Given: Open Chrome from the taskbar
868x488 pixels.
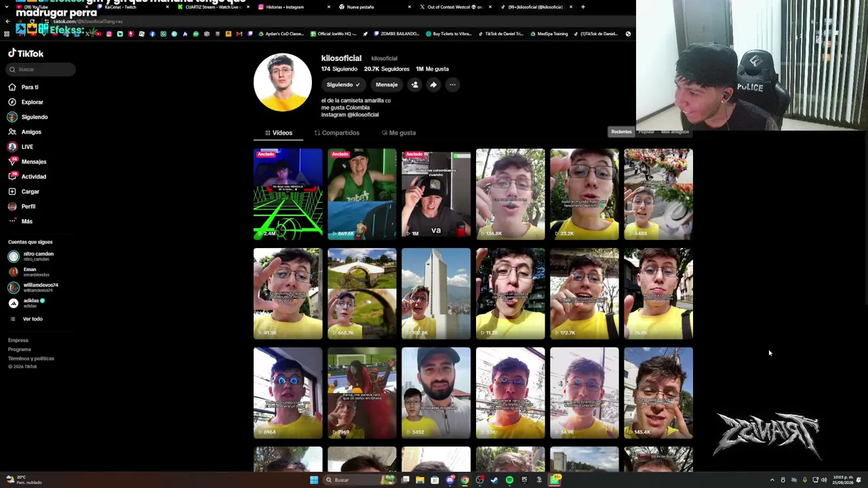Looking at the screenshot, I should [x=465, y=480].
